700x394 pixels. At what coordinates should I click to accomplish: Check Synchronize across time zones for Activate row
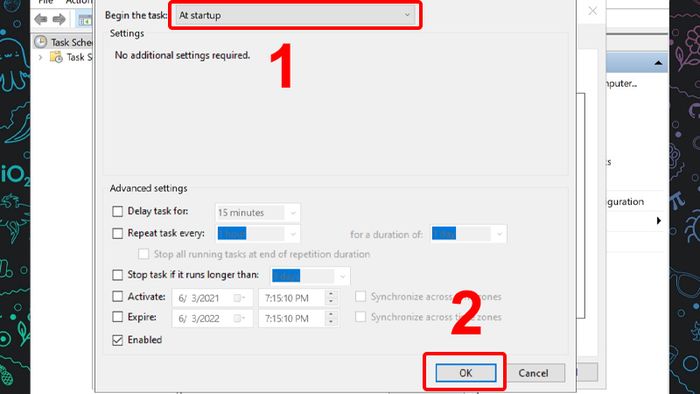click(x=360, y=296)
